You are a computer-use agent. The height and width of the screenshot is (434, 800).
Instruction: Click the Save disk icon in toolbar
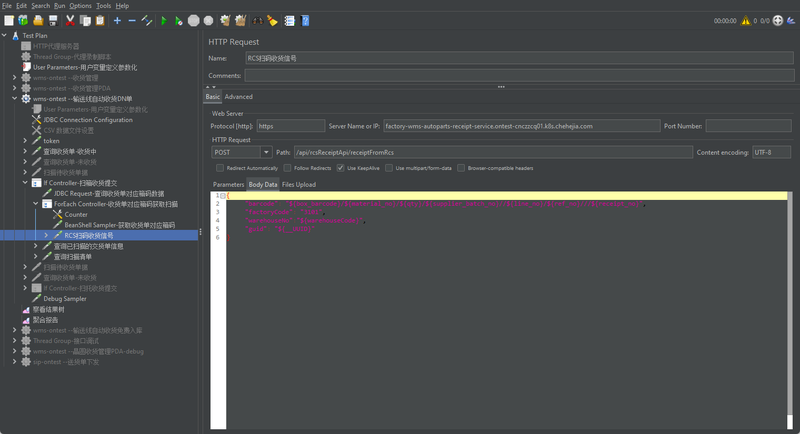(x=51, y=20)
